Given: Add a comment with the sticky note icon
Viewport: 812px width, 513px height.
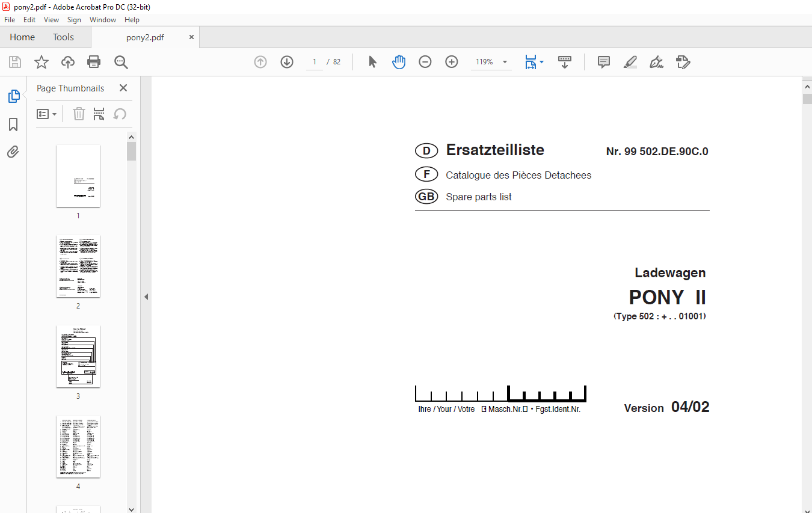Looking at the screenshot, I should 604,62.
